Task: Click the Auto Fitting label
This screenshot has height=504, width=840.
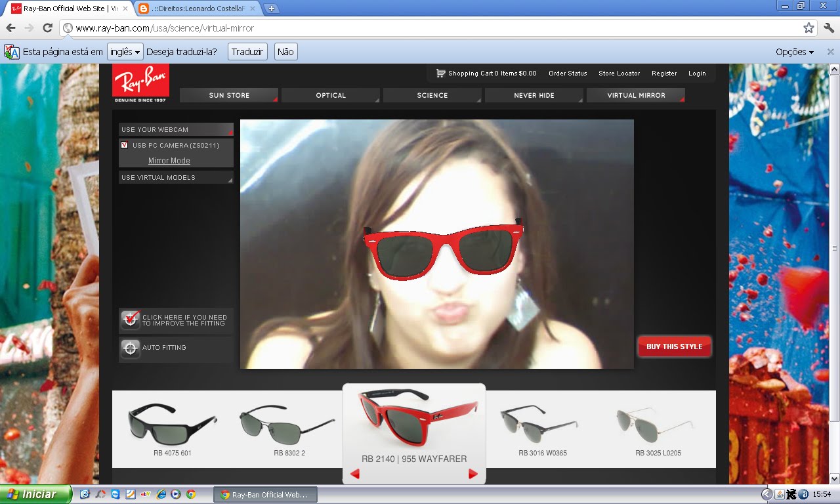Action: pos(164,348)
